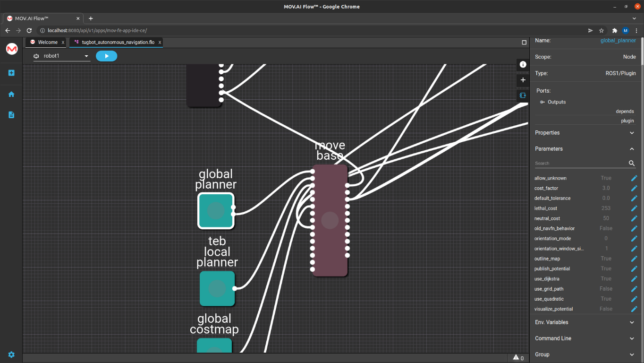Image resolution: width=644 pixels, height=363 pixels.
Task: Maximize the editor panel square icon
Action: tap(524, 42)
